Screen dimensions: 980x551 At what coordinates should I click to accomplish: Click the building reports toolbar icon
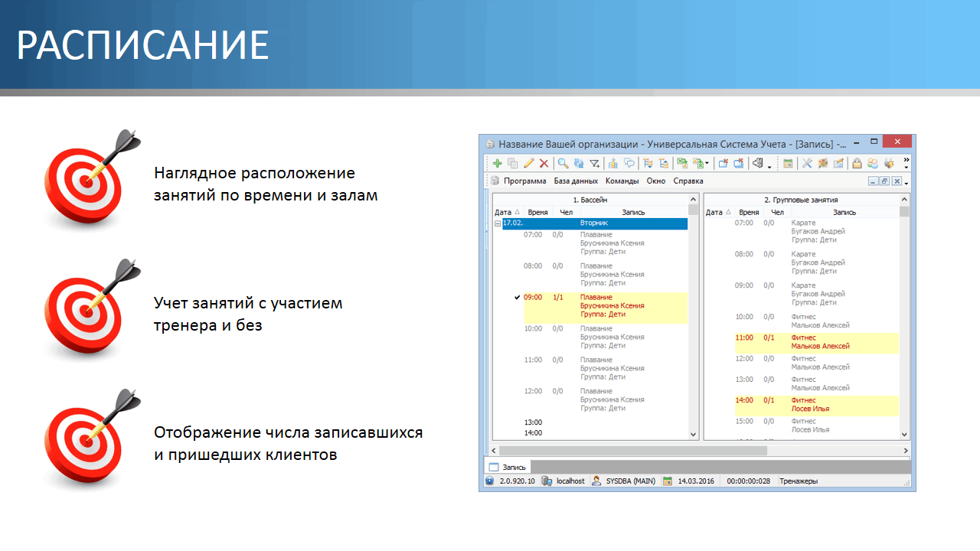coord(612,163)
